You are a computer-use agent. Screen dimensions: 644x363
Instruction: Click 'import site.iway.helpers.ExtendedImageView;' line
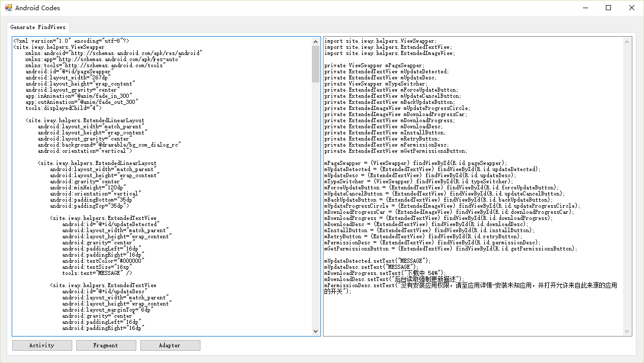click(x=390, y=53)
